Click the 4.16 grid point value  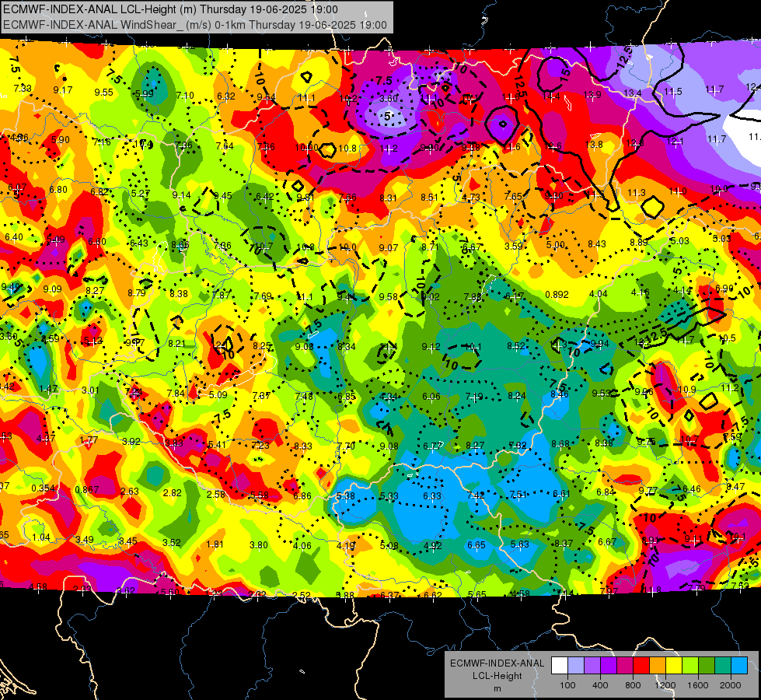(x=641, y=292)
